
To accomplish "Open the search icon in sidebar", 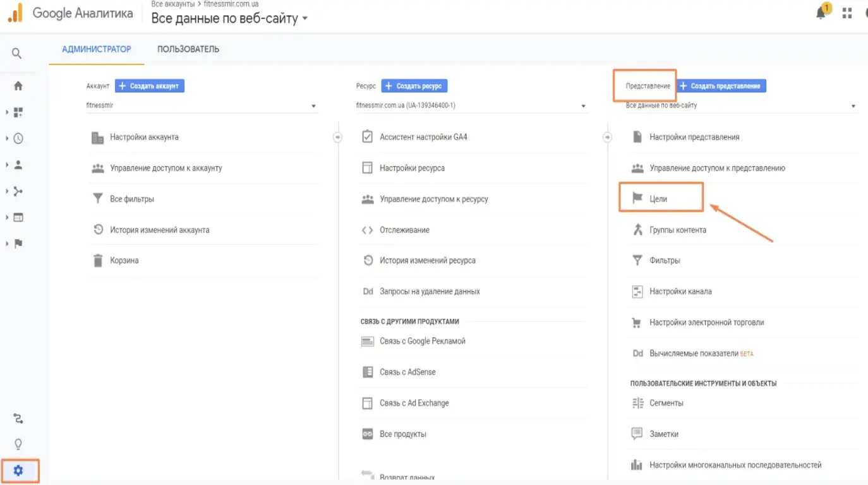I will [17, 53].
